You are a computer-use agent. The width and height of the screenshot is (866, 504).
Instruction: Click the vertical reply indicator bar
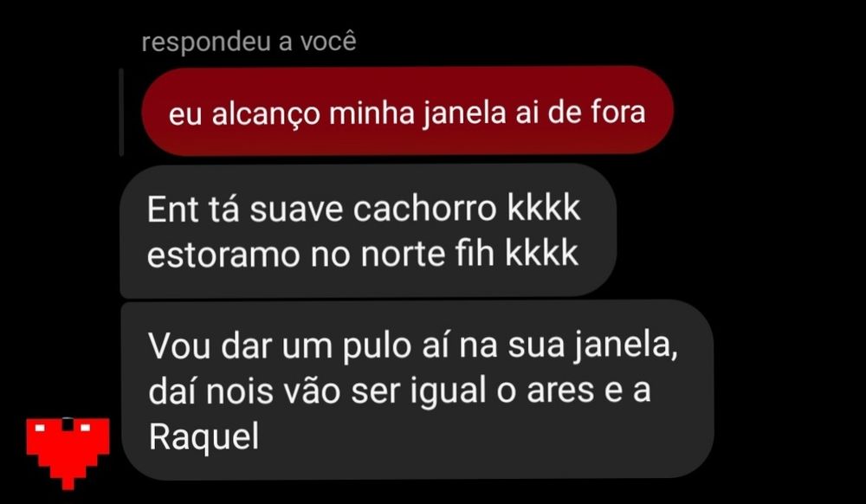tap(121, 112)
